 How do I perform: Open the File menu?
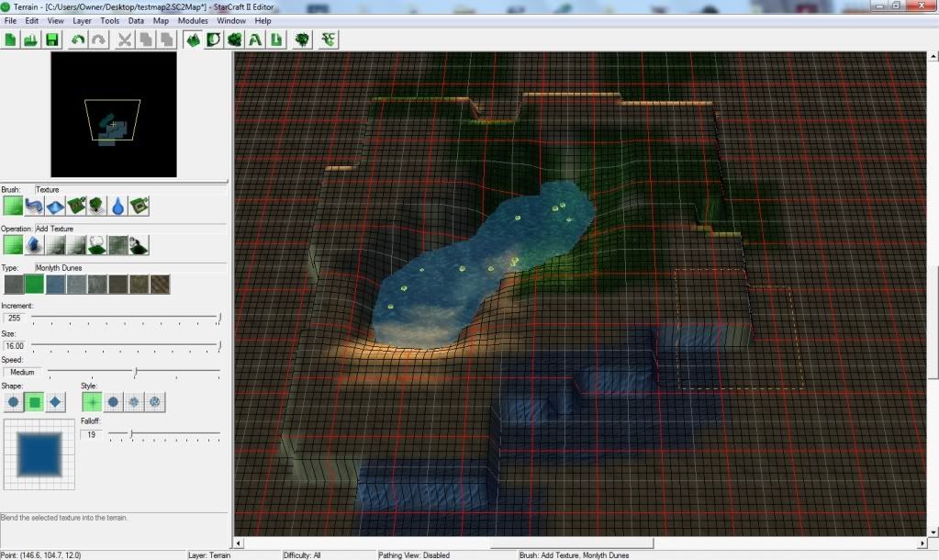[x=10, y=20]
